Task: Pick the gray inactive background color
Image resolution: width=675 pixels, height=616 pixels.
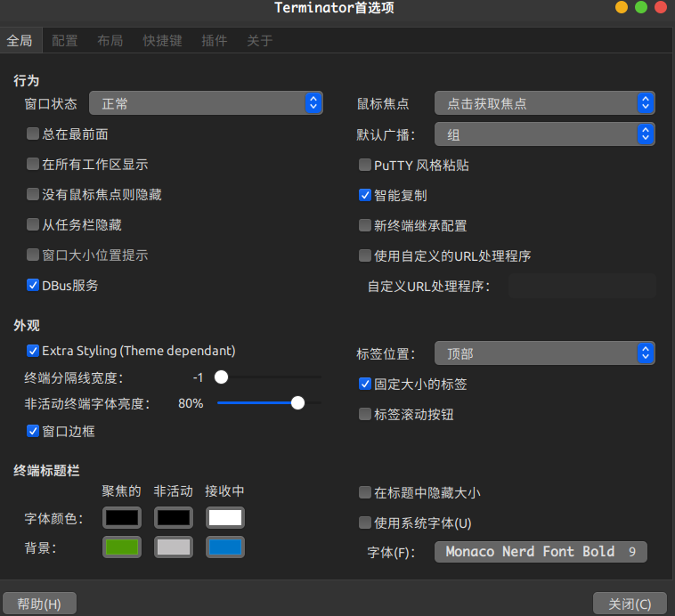Action: click(174, 547)
